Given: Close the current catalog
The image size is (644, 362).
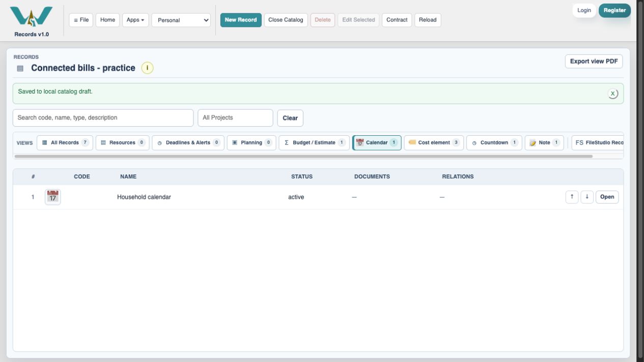Looking at the screenshot, I should point(286,20).
